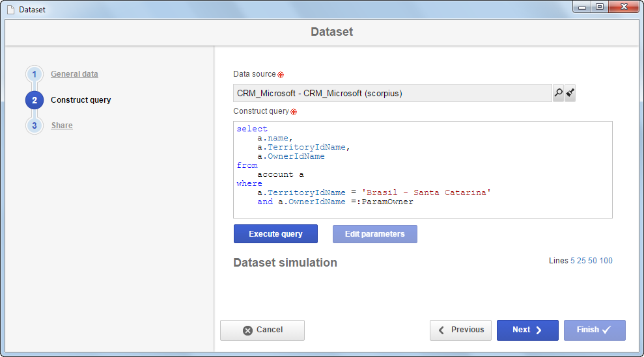This screenshot has width=644, height=357.
Task: Click the Execute query button
Action: click(275, 234)
